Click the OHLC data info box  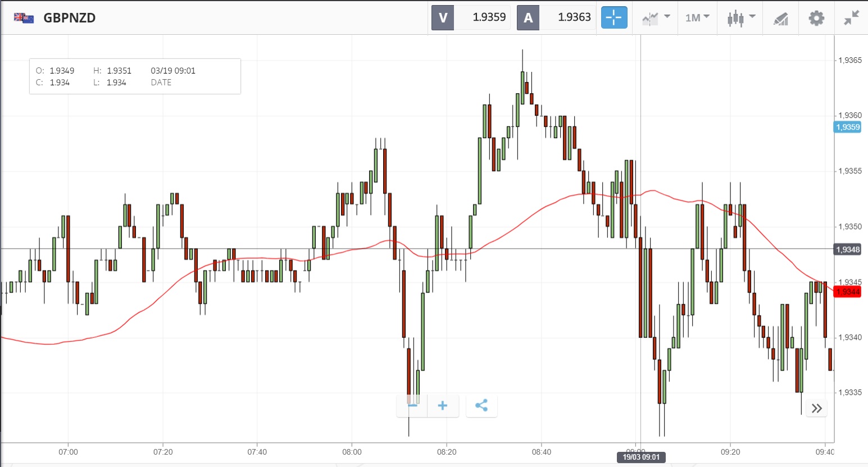135,76
